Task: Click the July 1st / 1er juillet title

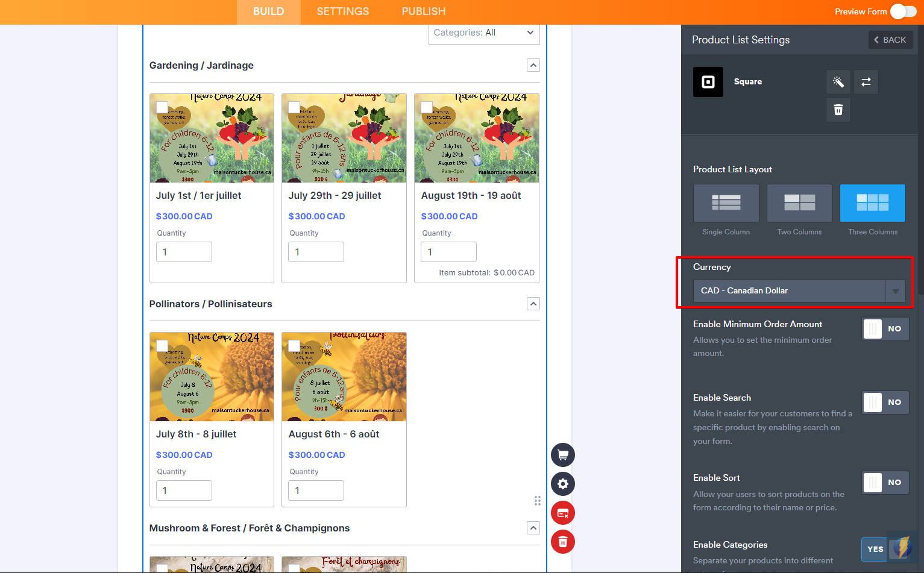Action: [x=198, y=195]
